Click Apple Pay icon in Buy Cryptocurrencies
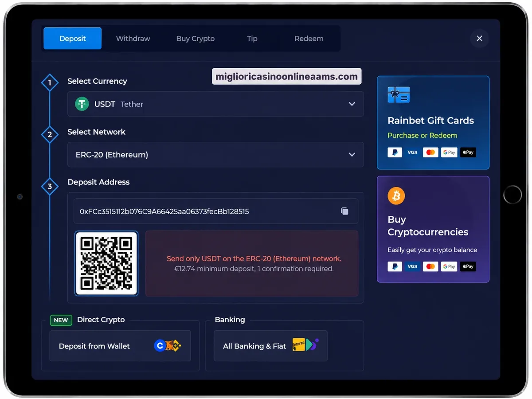This screenshot has height=399, width=532. pos(468,266)
